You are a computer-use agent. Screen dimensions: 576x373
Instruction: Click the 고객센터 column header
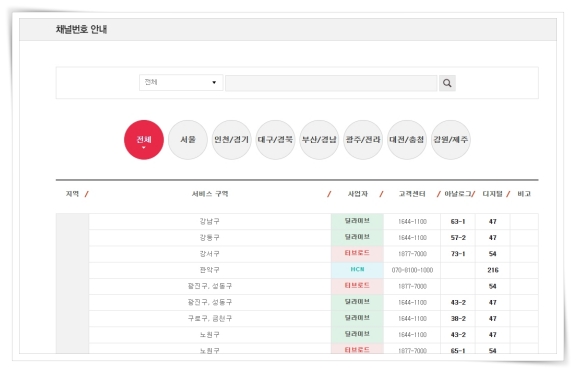coord(412,194)
